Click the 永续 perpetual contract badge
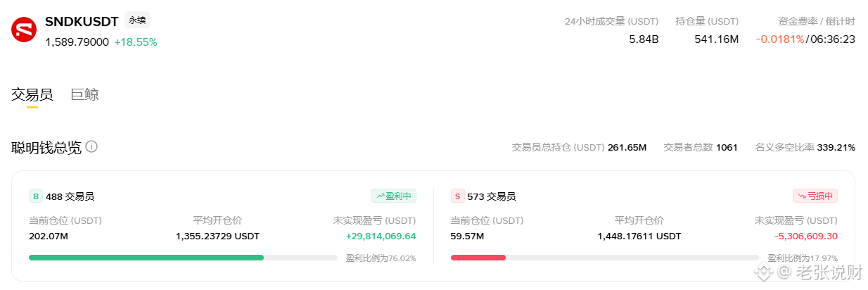This screenshot has height=290, width=868. click(x=137, y=20)
